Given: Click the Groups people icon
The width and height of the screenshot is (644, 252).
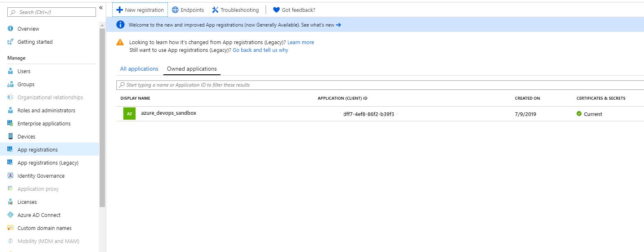Looking at the screenshot, I should coord(11,84).
